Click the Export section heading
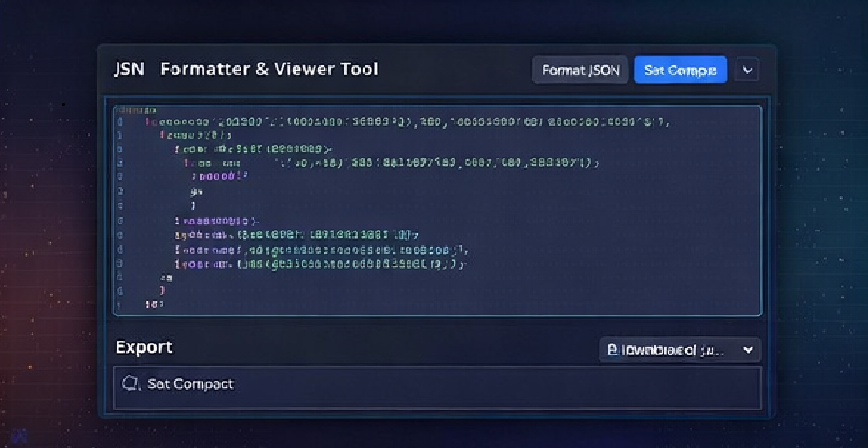Image resolution: width=868 pixels, height=448 pixels. click(x=144, y=347)
